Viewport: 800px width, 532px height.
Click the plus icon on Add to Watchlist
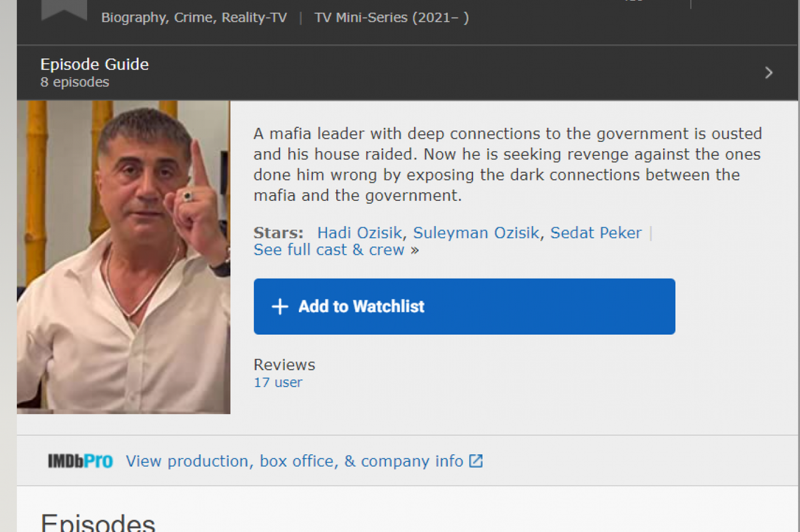point(279,307)
